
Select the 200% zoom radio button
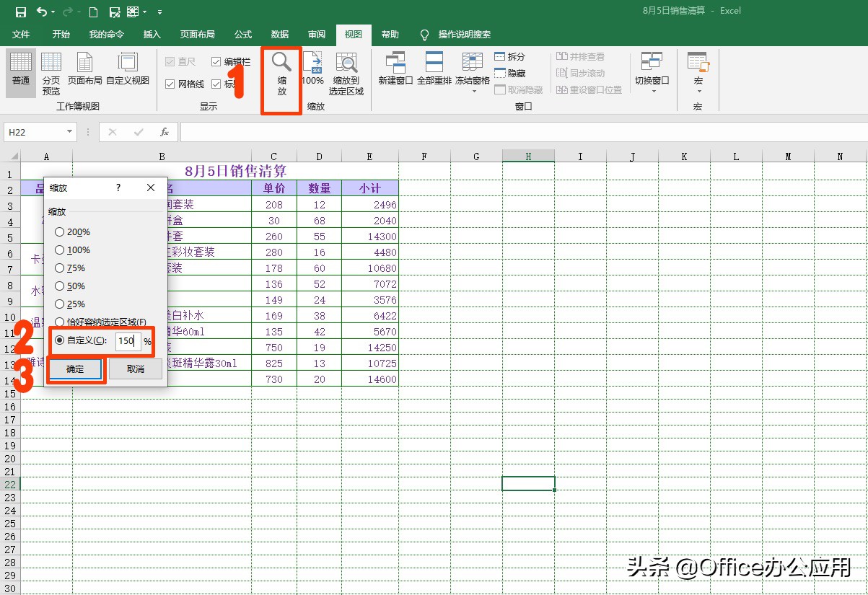click(59, 232)
